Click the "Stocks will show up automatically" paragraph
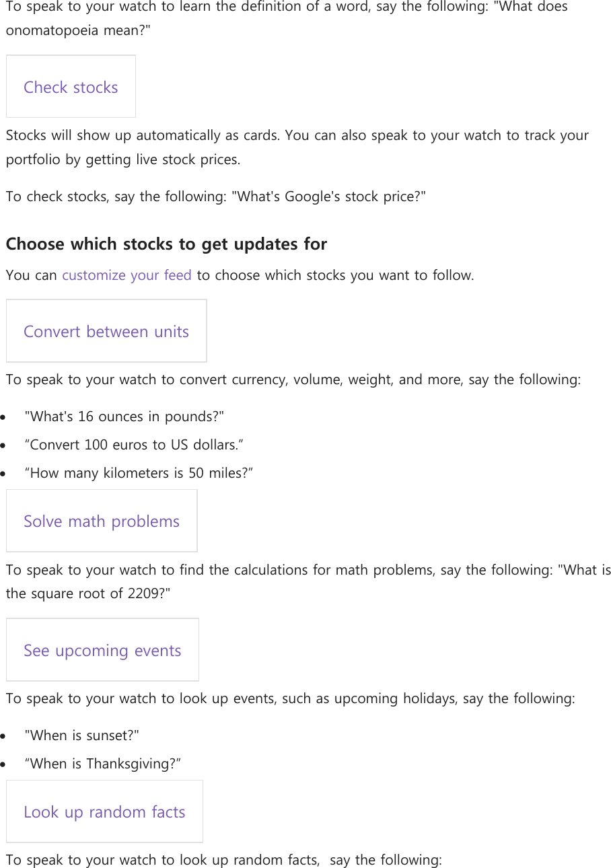611x868 pixels. [296, 136]
